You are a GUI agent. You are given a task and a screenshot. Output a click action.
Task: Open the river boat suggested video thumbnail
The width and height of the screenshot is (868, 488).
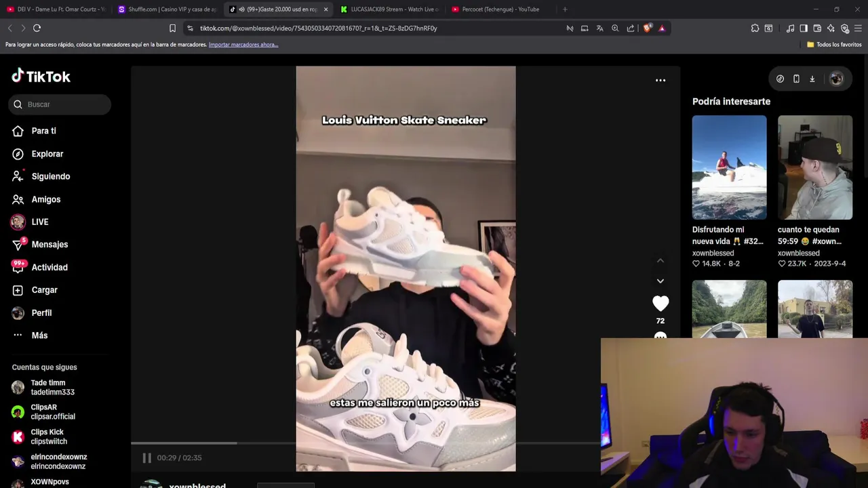click(x=729, y=308)
